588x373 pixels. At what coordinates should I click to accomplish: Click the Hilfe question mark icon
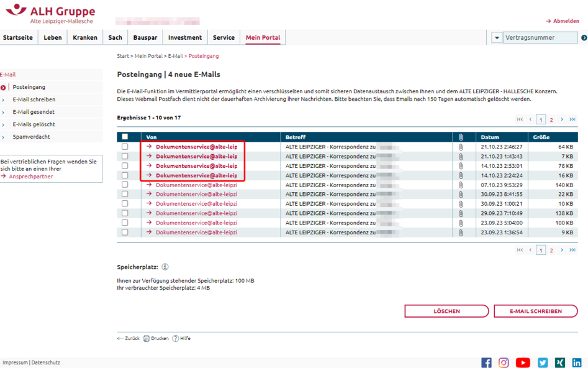coord(175,338)
